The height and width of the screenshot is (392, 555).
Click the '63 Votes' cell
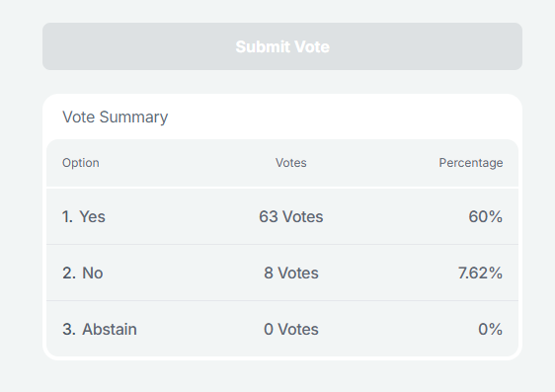click(291, 216)
